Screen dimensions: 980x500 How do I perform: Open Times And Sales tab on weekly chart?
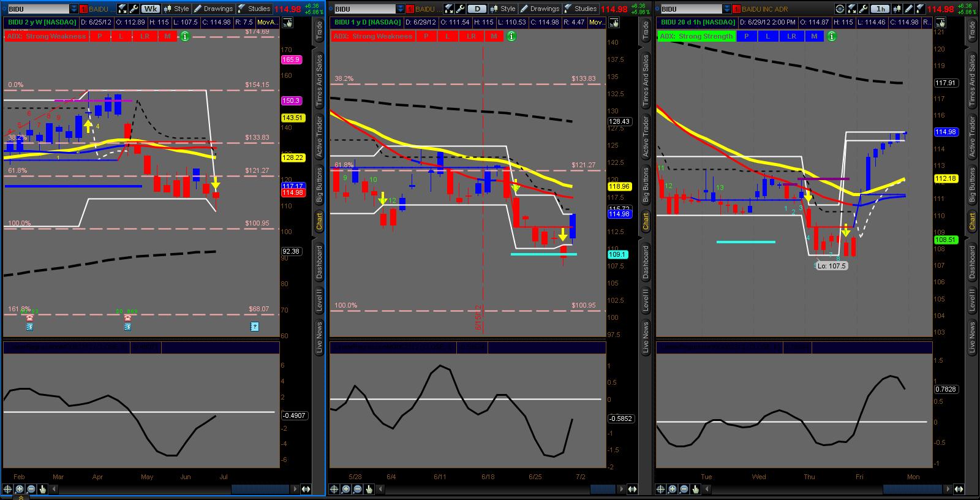(x=319, y=80)
